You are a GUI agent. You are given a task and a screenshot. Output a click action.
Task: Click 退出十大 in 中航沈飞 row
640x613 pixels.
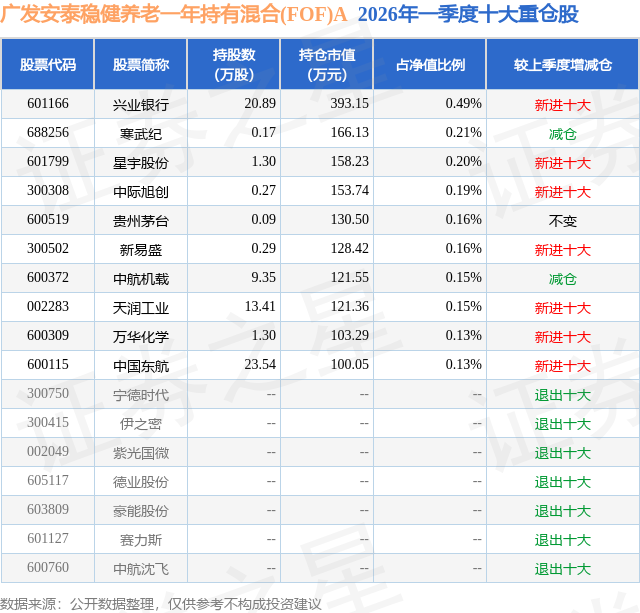[562, 569]
